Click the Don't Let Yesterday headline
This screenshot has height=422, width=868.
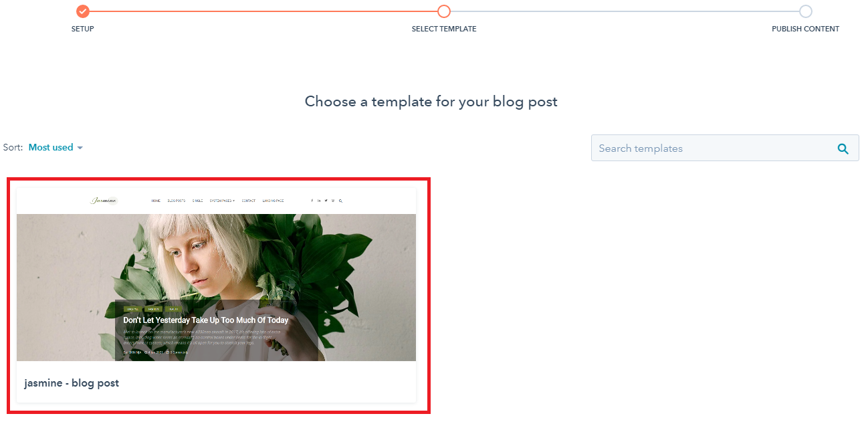click(x=205, y=320)
